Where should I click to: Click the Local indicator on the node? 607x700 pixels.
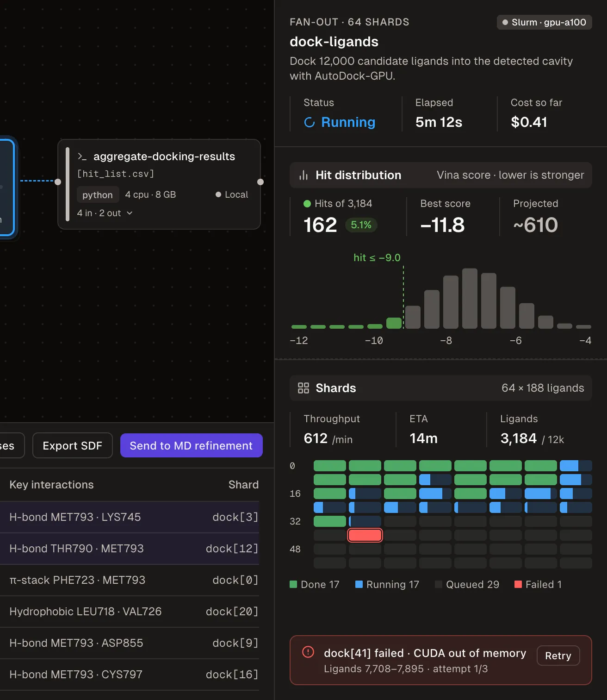click(232, 194)
